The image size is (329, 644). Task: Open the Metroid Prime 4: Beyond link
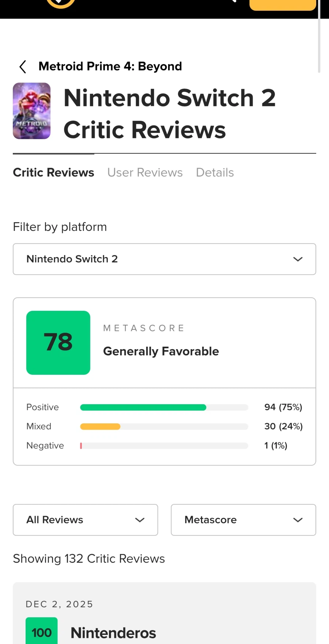click(110, 66)
